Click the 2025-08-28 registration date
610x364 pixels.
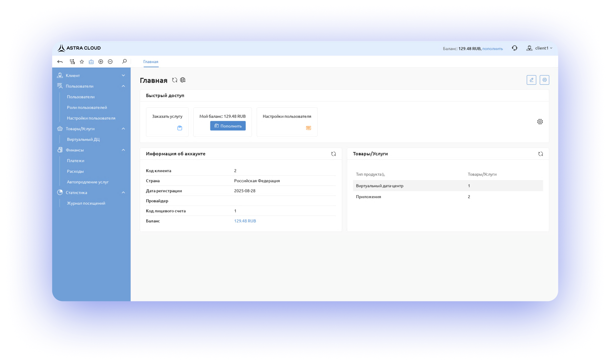245,191
